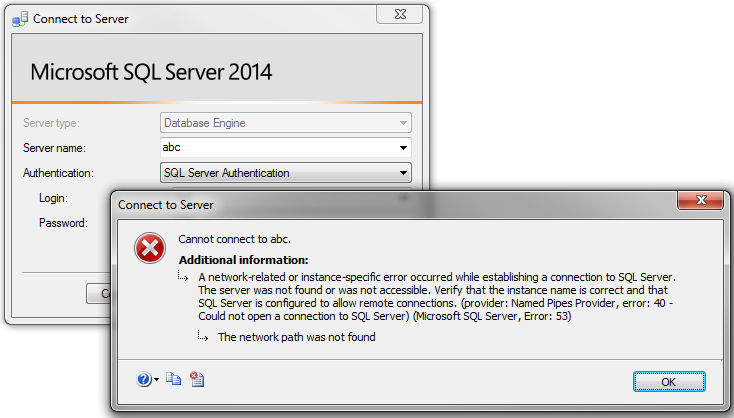Click the OK button in error dialog
This screenshot has width=734, height=418.
pos(669,382)
